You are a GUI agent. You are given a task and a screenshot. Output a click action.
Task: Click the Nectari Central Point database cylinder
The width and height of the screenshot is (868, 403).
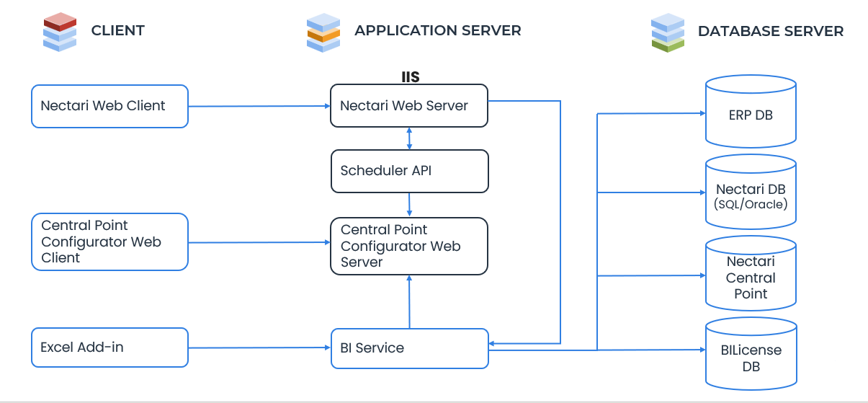coord(751,278)
